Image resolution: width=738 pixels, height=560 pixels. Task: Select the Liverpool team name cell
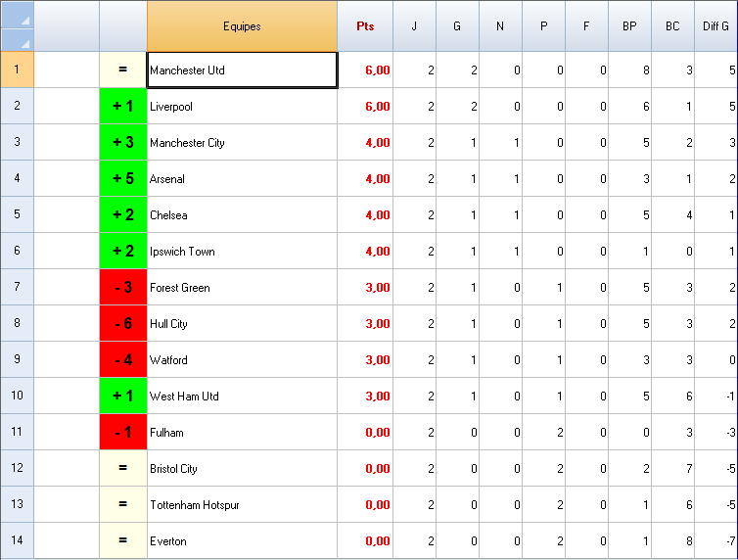(242, 107)
